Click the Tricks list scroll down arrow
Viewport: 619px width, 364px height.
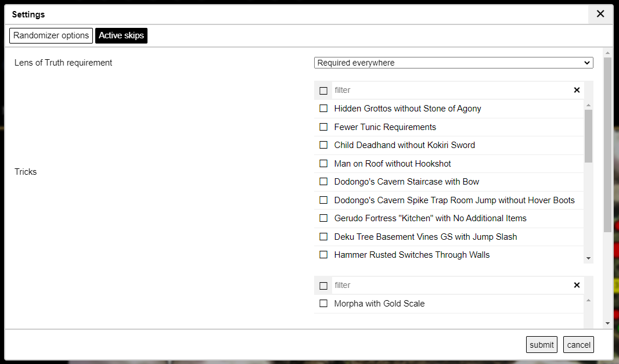[588, 258]
